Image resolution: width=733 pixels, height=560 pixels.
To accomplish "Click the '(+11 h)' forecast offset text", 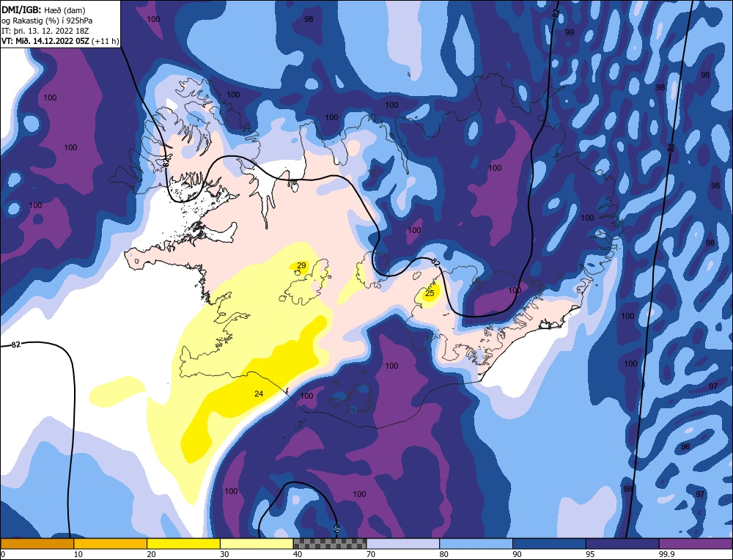I will pyautogui.click(x=106, y=41).
